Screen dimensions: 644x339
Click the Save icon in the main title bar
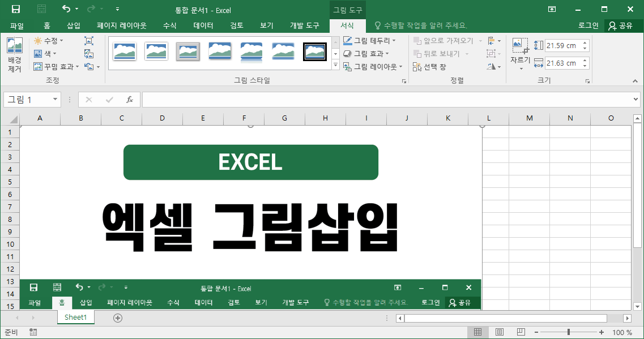click(x=16, y=9)
